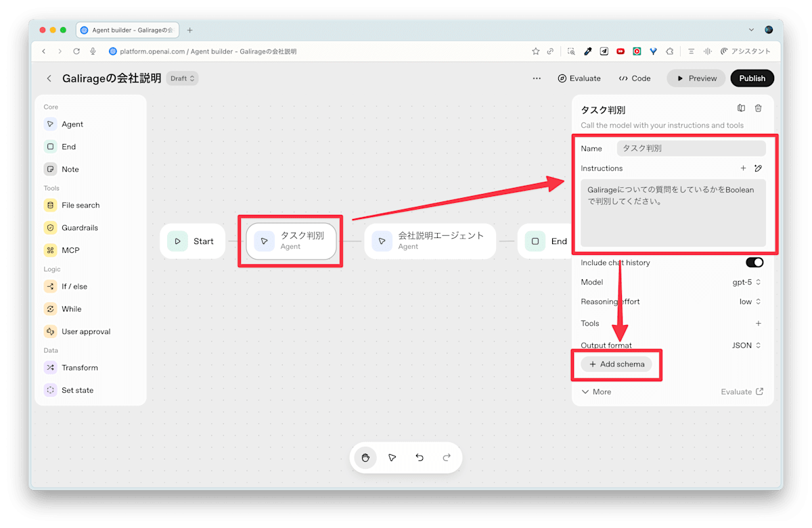Screen dimensions: 812x528
Task: Open the Code view
Action: click(635, 78)
